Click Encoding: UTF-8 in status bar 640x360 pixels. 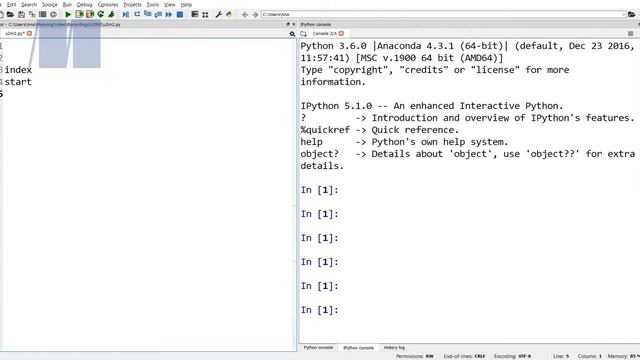point(513,356)
